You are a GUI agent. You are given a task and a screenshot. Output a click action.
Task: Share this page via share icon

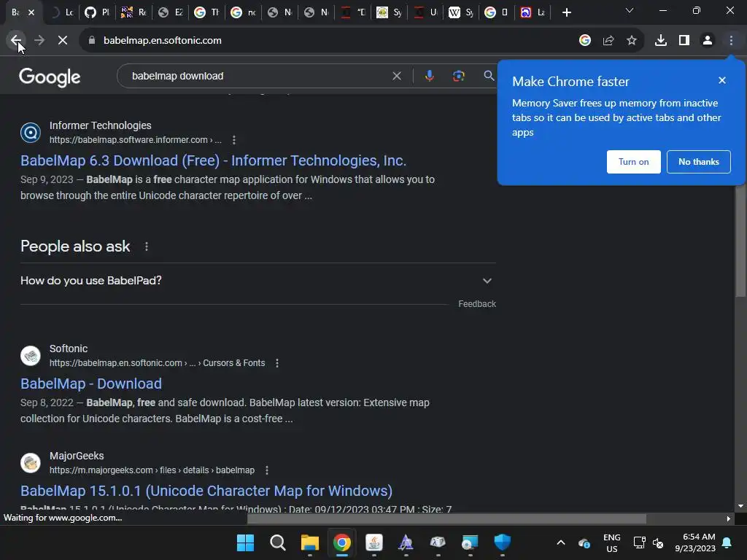608,41
